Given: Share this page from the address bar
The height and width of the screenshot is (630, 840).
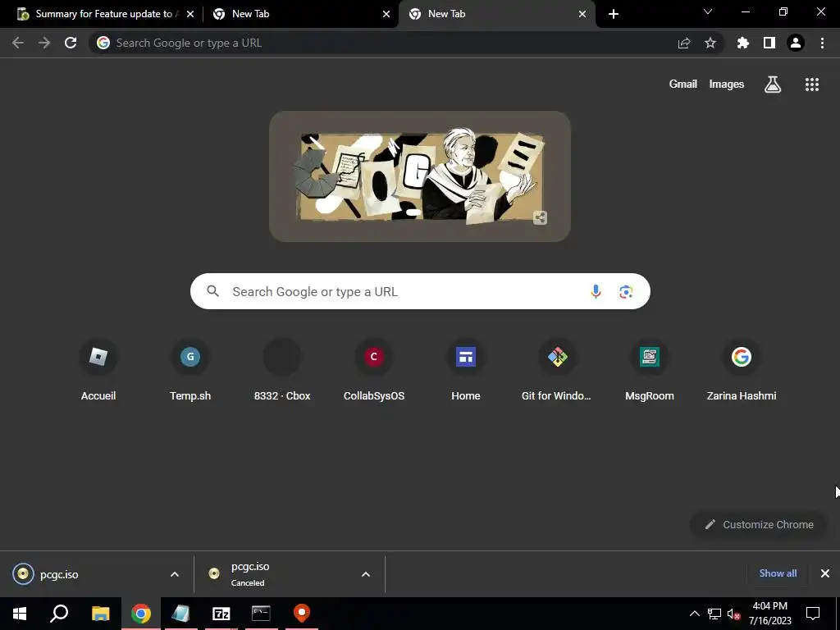Looking at the screenshot, I should tap(684, 43).
